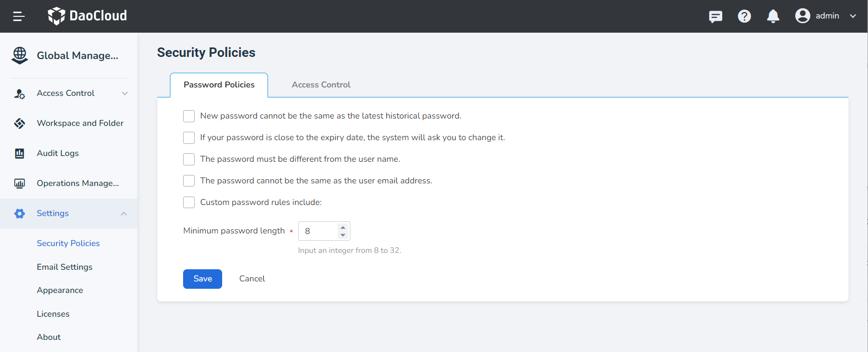
Task: Open the help question mark icon
Action: click(744, 16)
